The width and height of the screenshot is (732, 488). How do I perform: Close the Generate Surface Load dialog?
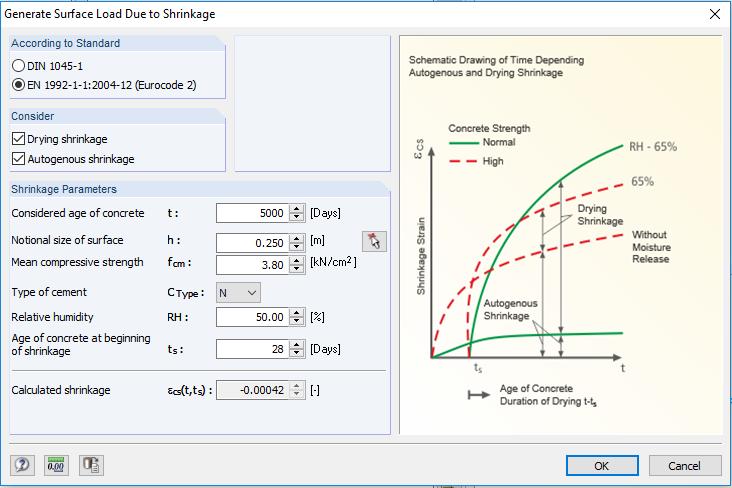click(x=714, y=14)
